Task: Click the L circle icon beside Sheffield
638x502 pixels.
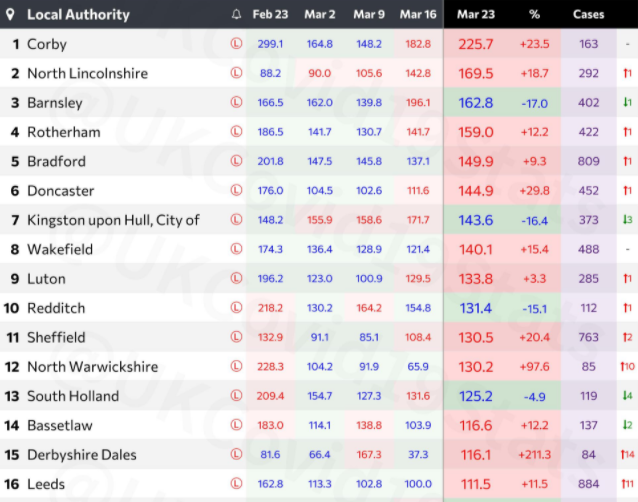Action: pyautogui.click(x=236, y=337)
